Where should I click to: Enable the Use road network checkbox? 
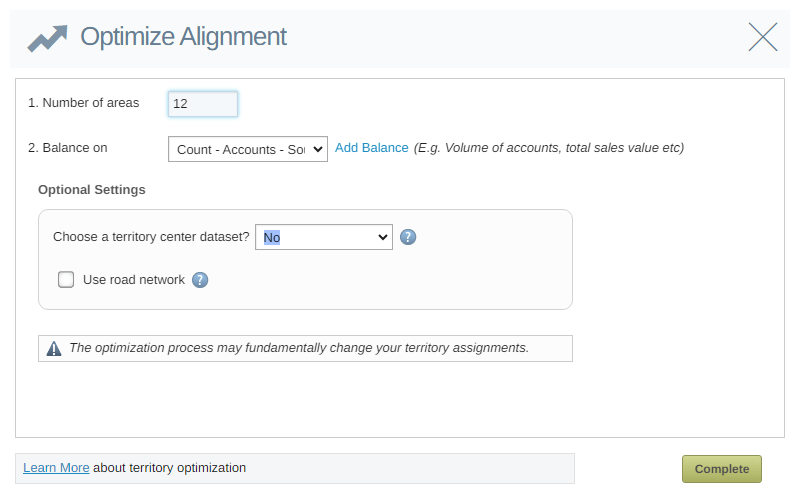coord(66,280)
